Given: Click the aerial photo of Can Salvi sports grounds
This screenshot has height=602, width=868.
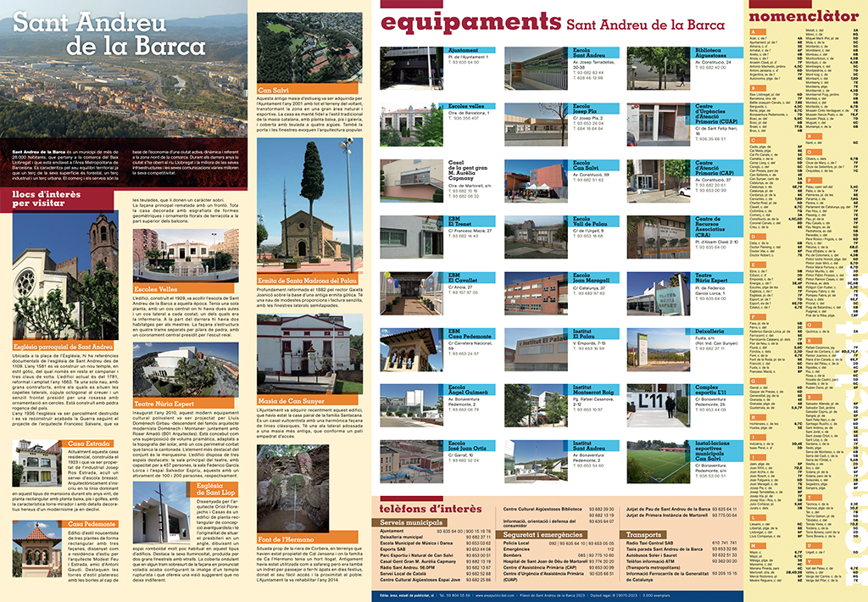Looking at the screenshot, I should point(310,47).
